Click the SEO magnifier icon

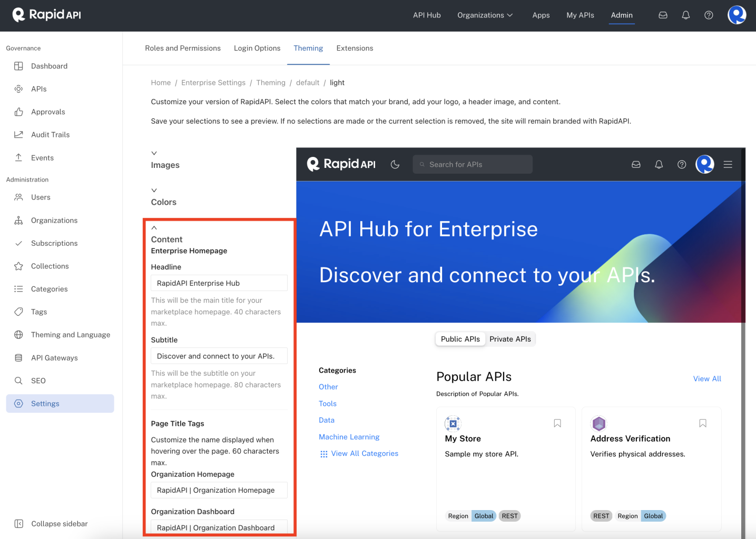coord(18,381)
